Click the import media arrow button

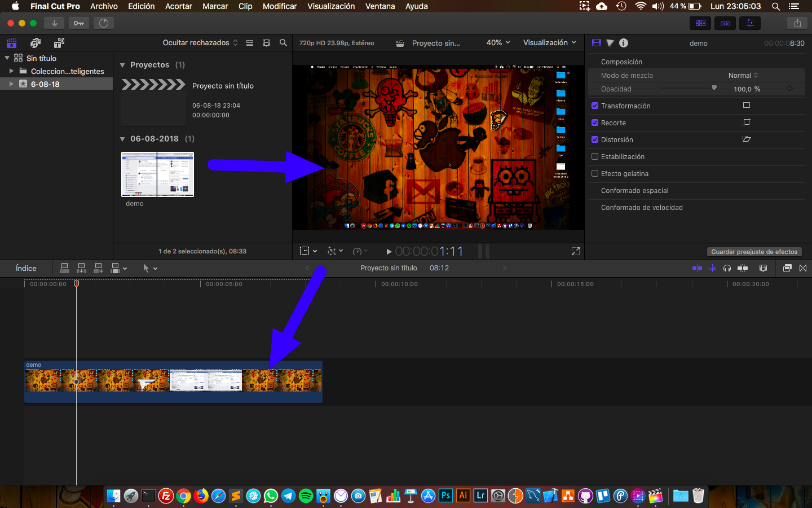coord(55,23)
